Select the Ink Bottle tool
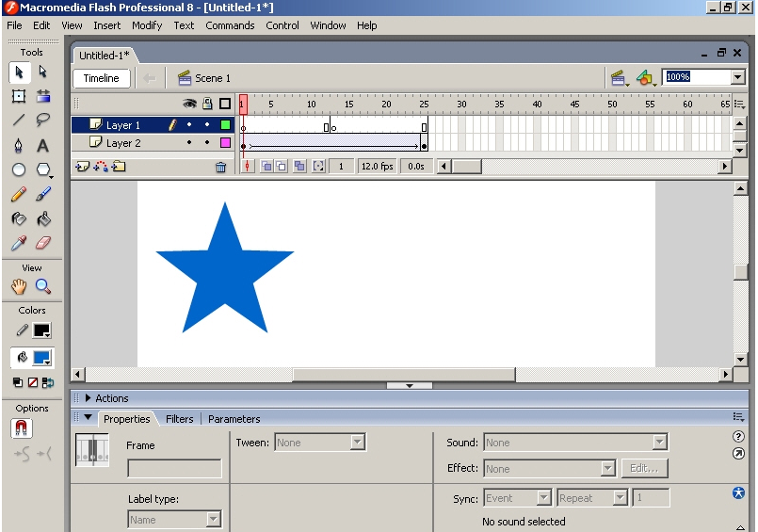This screenshot has height=532, width=758. (19, 218)
